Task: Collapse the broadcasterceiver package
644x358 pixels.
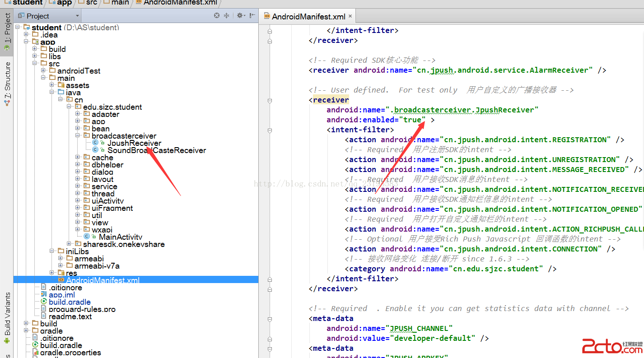Action: pyautogui.click(x=78, y=136)
